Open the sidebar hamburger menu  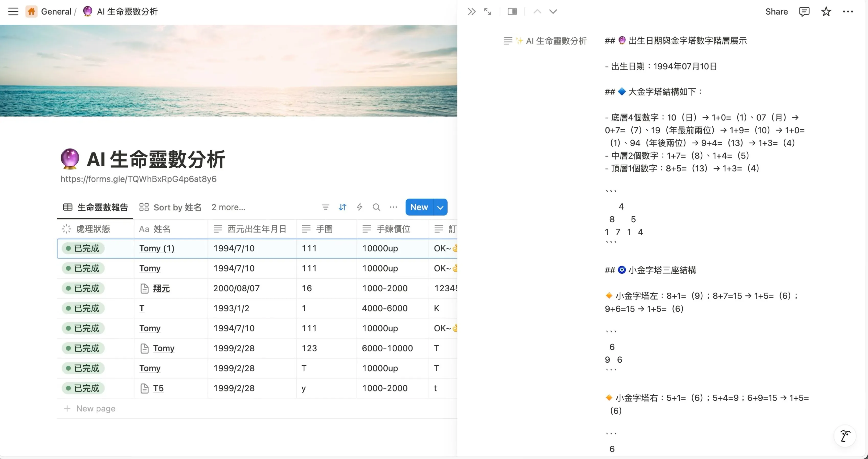13,12
